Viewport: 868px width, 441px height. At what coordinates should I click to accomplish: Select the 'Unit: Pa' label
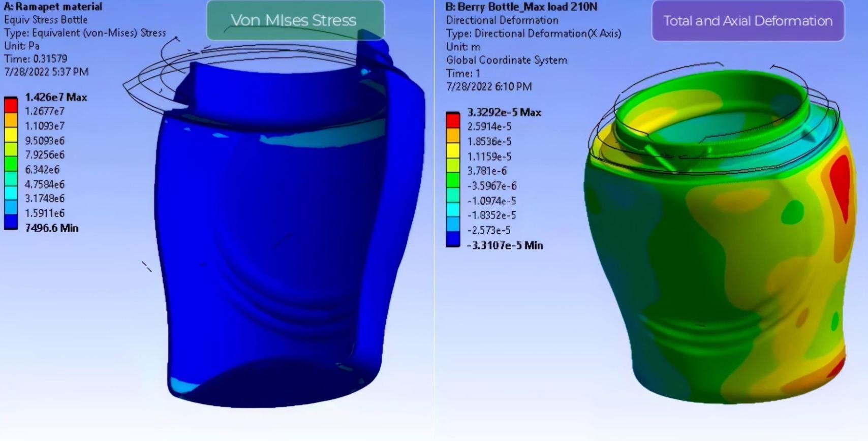point(22,46)
